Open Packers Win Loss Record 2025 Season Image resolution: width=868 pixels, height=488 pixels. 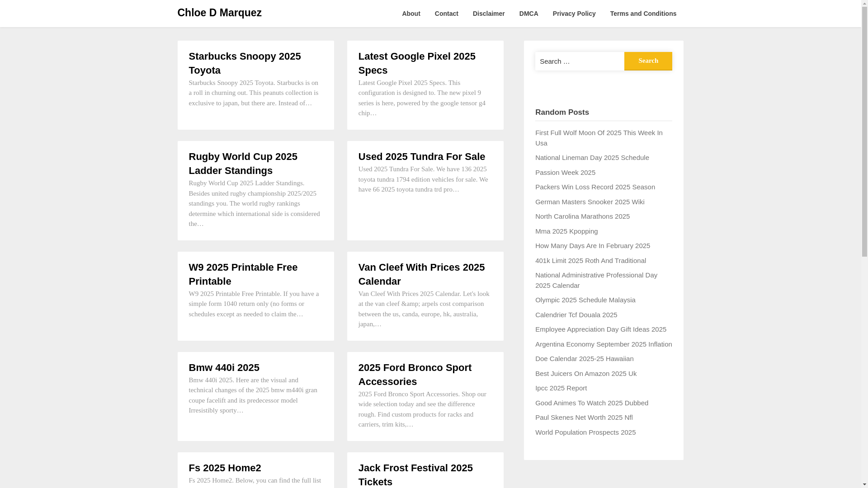(x=595, y=187)
